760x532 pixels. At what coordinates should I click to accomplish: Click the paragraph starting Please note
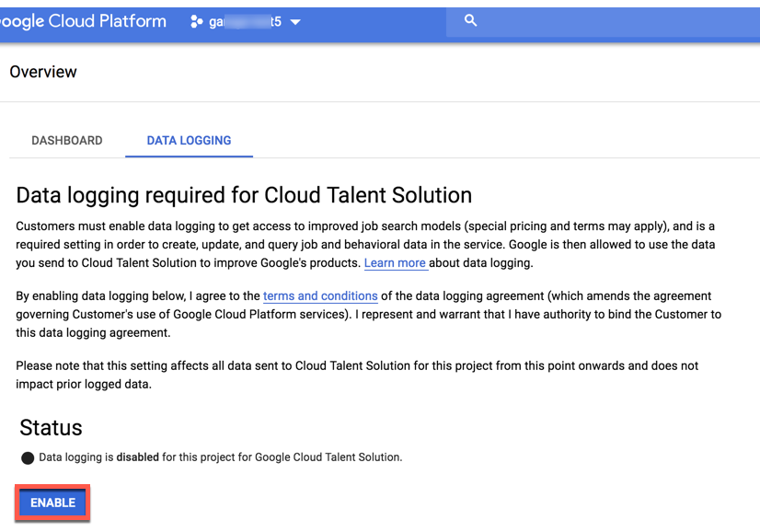(357, 375)
